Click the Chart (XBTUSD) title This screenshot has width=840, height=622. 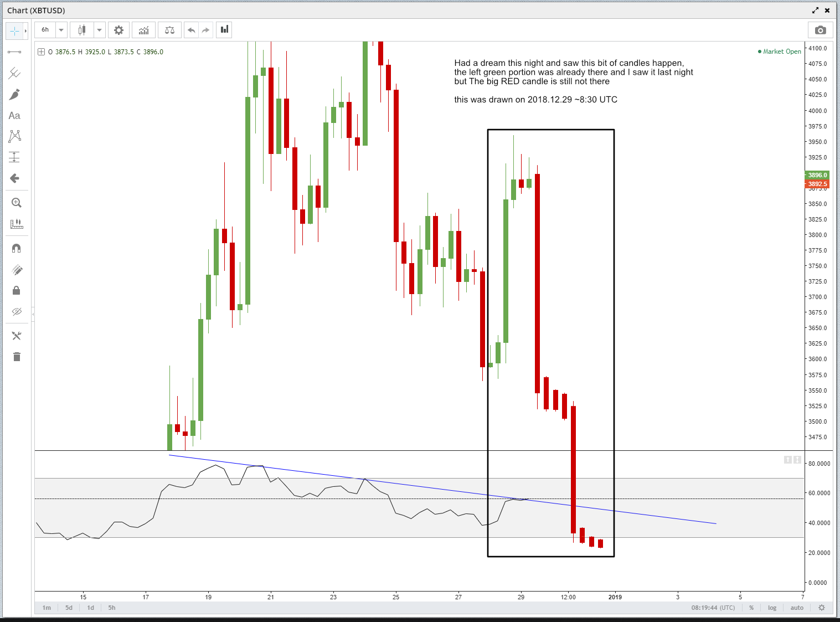(x=36, y=11)
